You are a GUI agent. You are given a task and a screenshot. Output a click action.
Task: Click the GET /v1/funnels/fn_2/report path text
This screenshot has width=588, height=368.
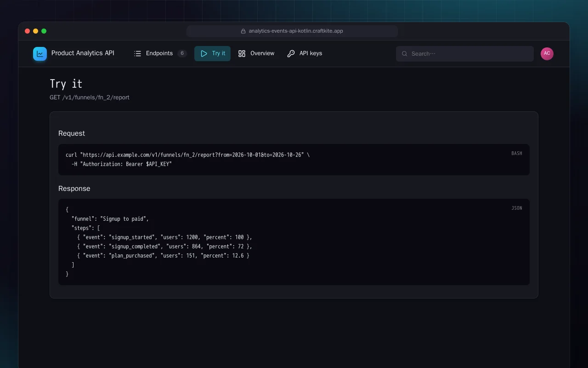tap(90, 98)
